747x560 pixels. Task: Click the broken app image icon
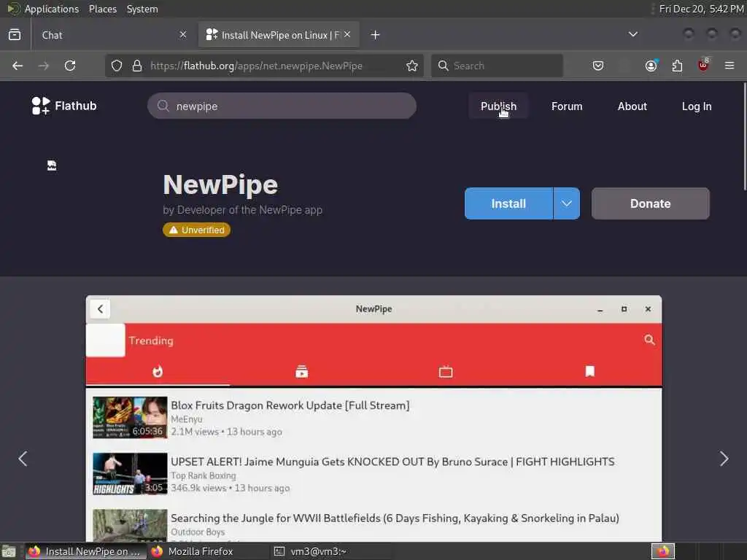[52, 166]
